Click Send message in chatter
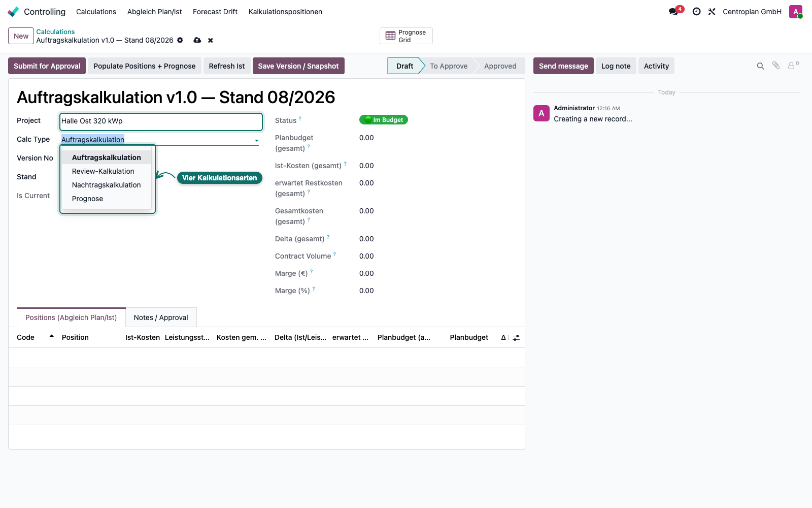812x508 pixels. [563, 66]
